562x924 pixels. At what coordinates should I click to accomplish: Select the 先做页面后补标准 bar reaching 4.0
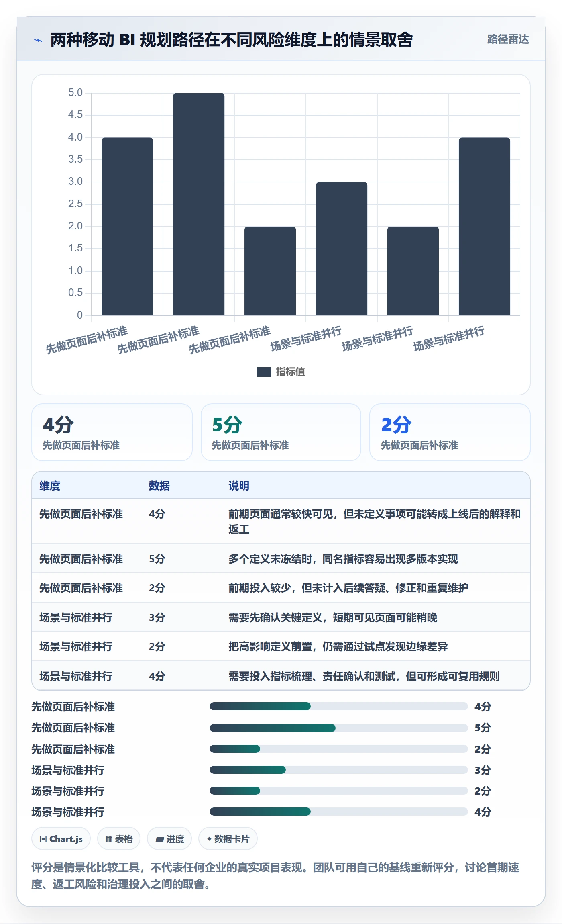click(127, 226)
